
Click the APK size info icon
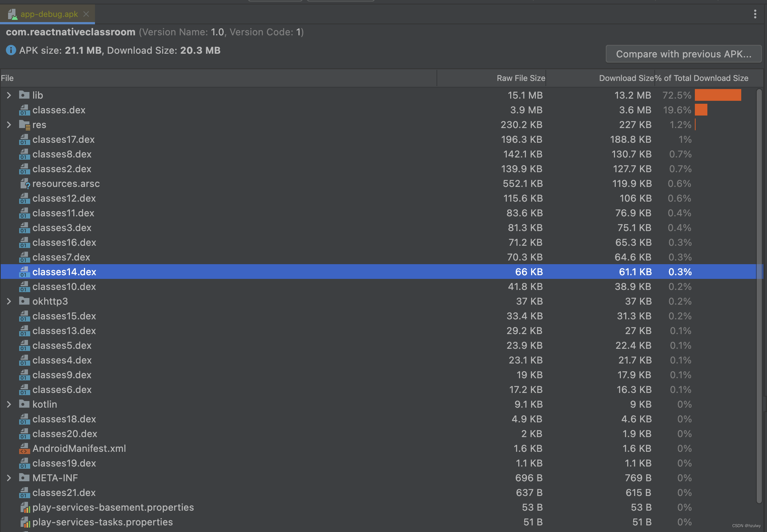(11, 50)
